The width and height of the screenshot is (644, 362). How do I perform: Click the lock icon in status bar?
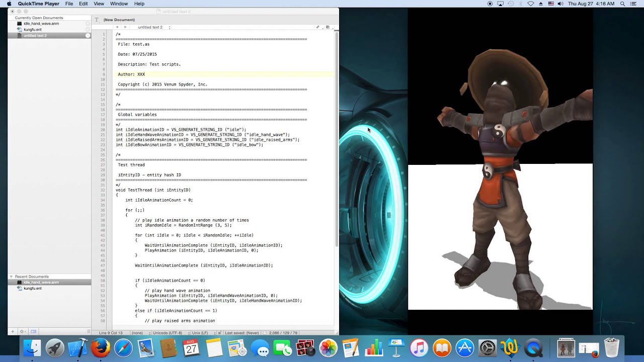pos(220,333)
